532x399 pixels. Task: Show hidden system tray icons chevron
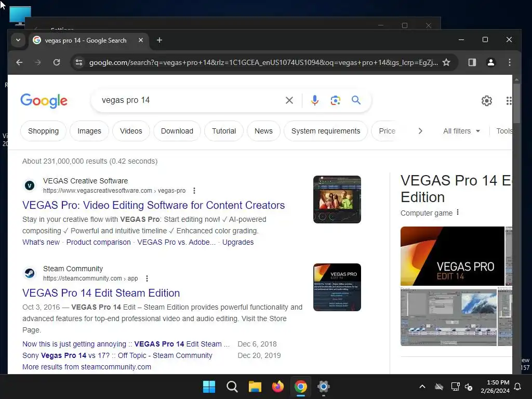(422, 387)
